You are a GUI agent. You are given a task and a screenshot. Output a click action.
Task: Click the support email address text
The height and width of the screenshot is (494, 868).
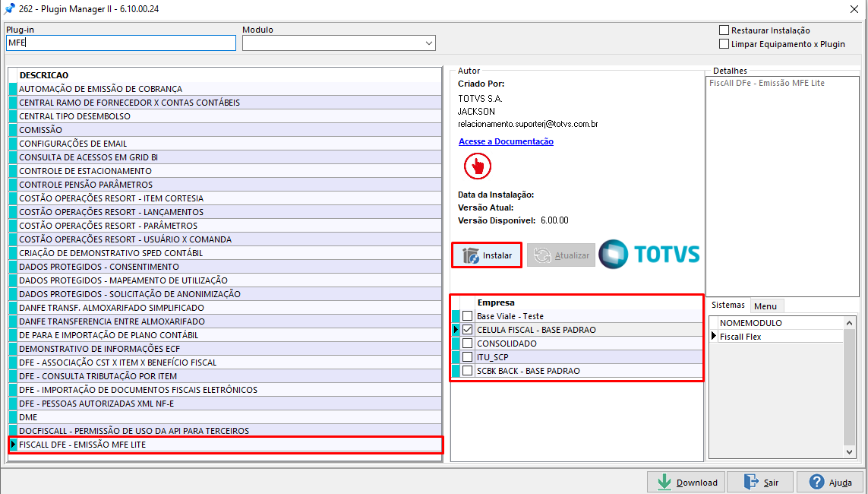[x=528, y=124]
